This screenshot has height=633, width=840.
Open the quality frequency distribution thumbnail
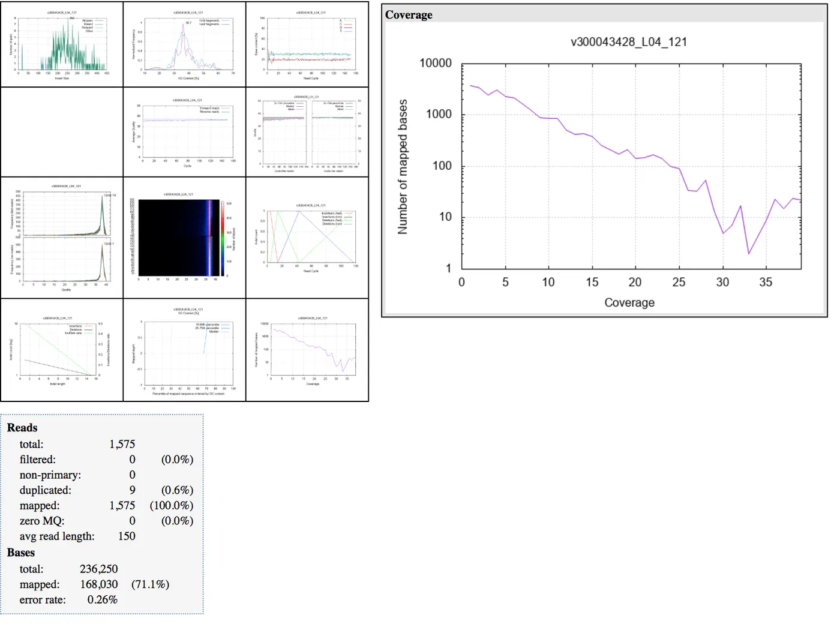pyautogui.click(x=62, y=238)
